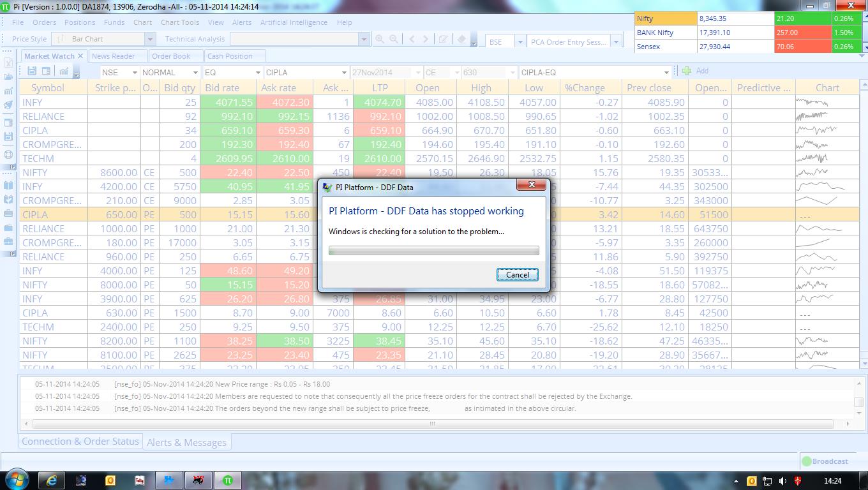This screenshot has height=490, width=868.
Task: Click the floppy save icon in left sidebar
Action: [x=8, y=137]
